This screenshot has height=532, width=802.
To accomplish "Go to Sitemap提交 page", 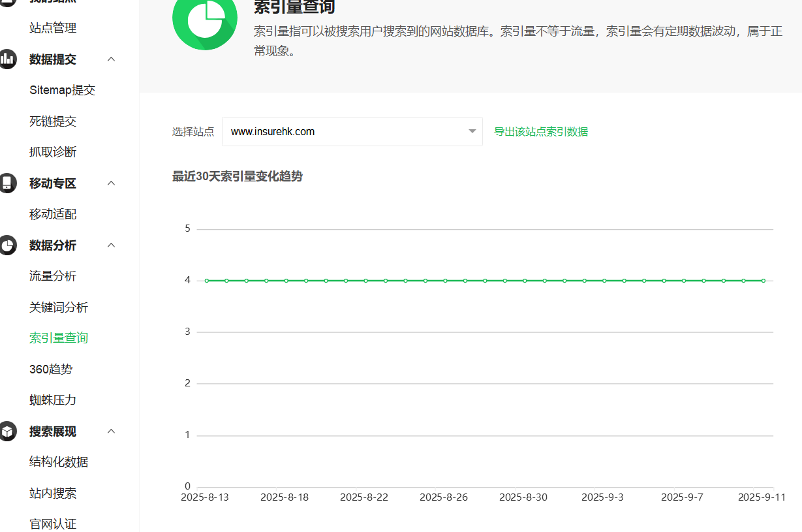I will pos(62,90).
